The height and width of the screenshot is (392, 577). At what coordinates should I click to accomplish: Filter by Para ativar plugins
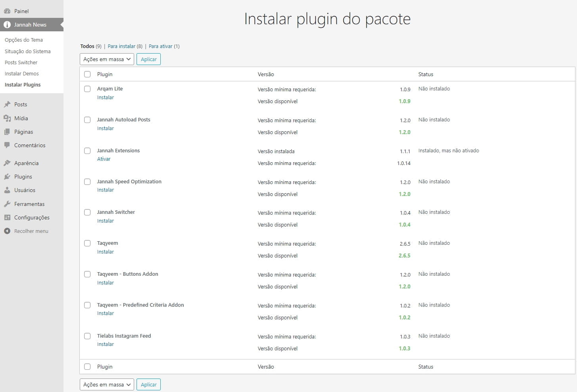pos(160,46)
